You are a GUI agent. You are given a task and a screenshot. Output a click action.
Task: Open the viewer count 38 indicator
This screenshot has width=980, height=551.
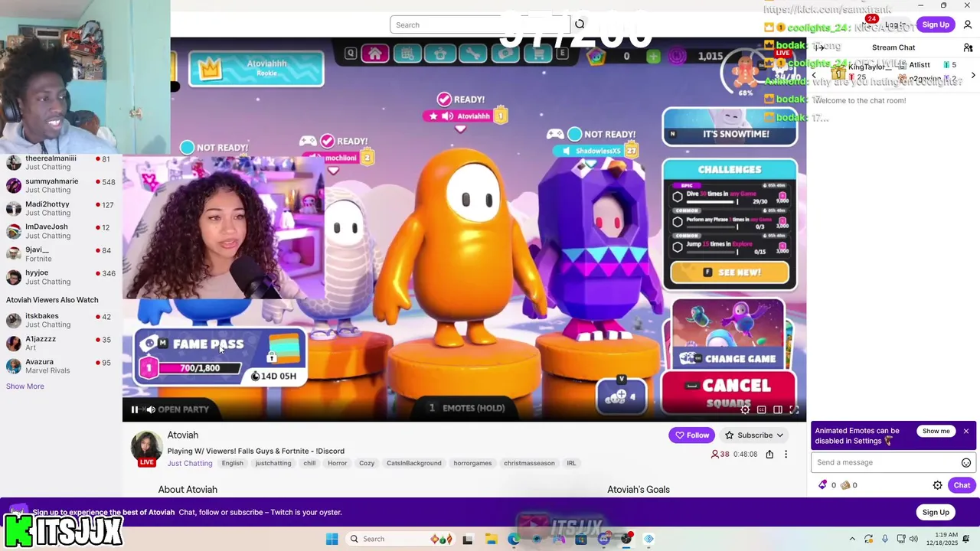720,454
